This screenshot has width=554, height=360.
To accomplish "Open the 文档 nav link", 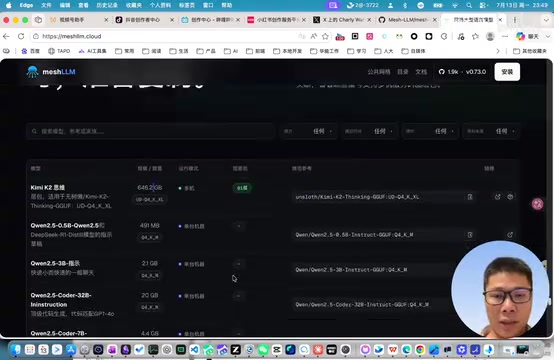I will pyautogui.click(x=421, y=72).
